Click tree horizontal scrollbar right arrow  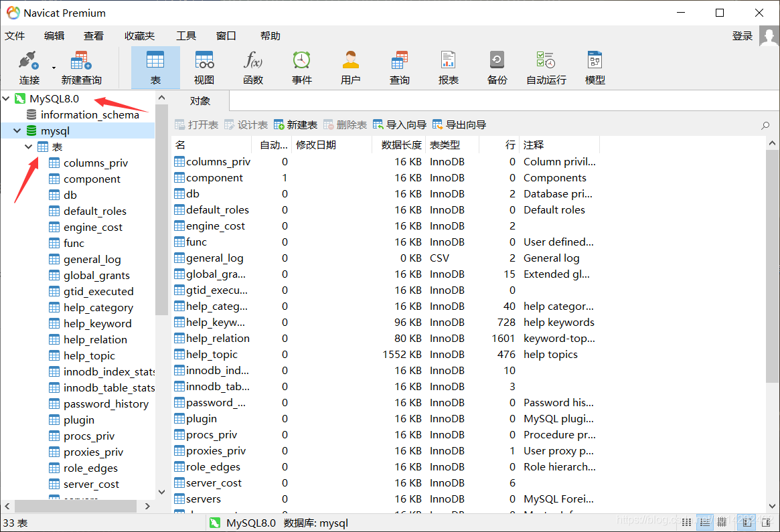147,506
